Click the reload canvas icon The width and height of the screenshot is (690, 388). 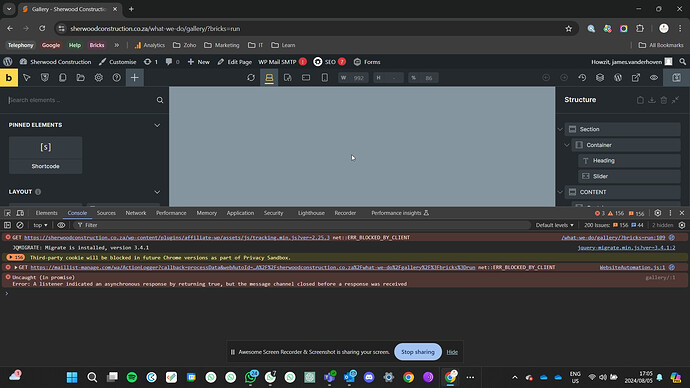tap(251, 78)
